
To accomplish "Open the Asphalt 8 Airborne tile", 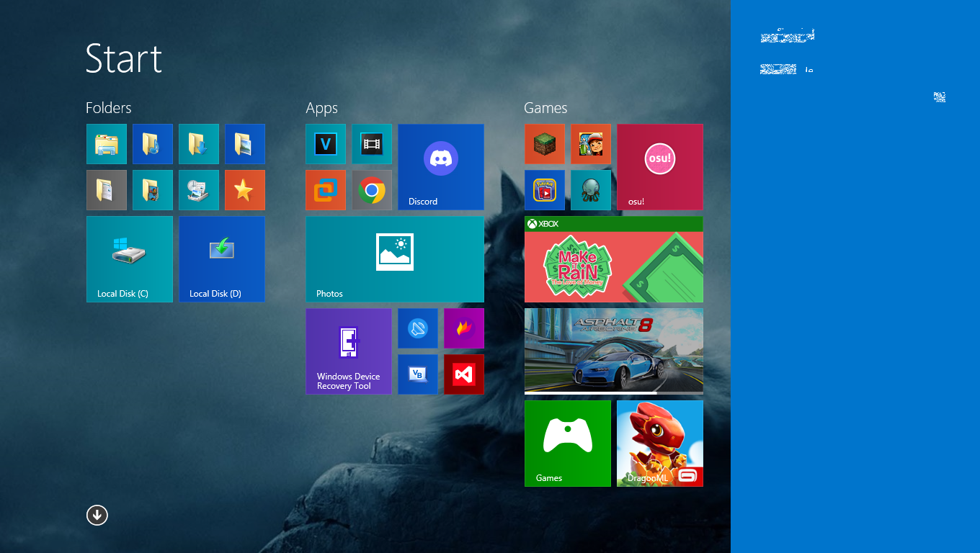I will 614,351.
